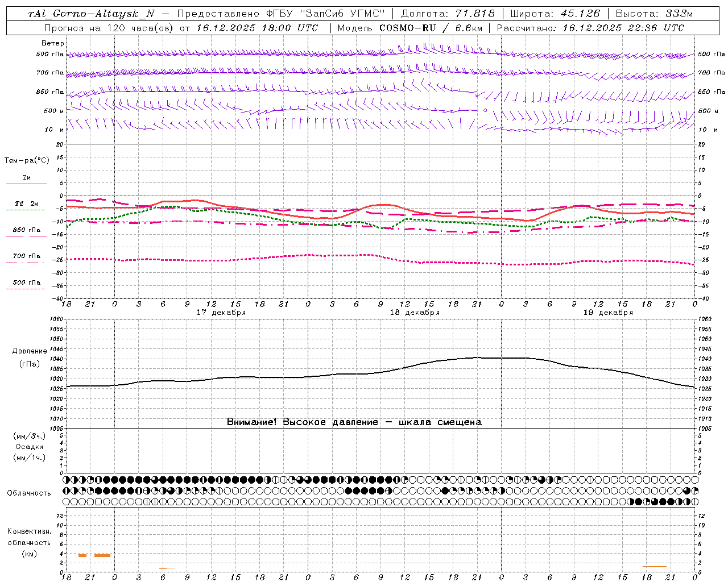Image resolution: width=728 pixels, height=582 pixels.
Task: Click the (мм/1ч.) precipitation unit label
Action: 30,458
